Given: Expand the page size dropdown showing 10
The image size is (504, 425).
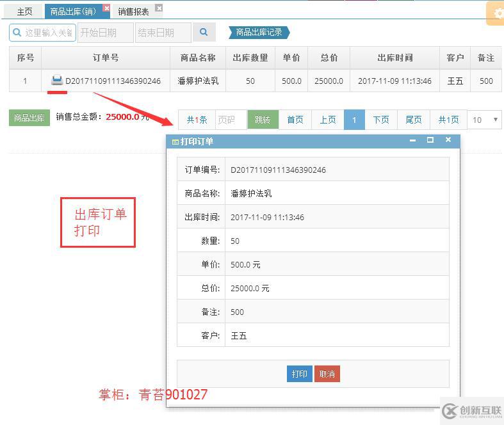Looking at the screenshot, I should click(x=484, y=120).
